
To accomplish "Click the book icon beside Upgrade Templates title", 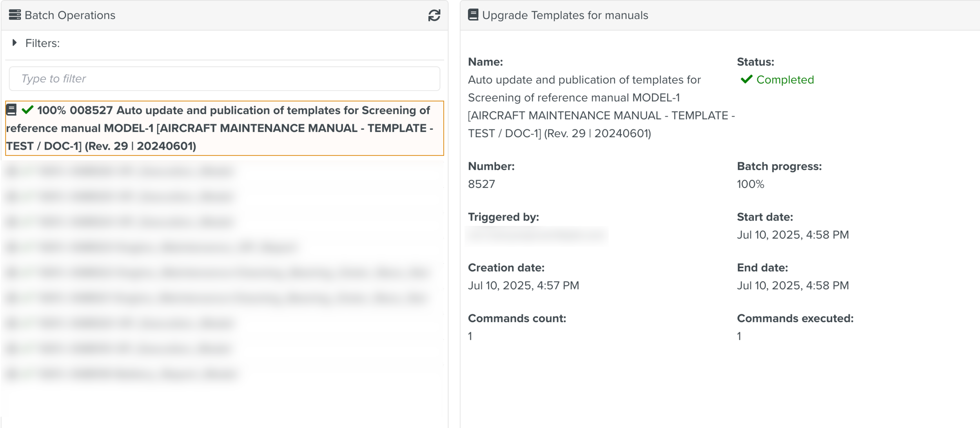I will coord(473,15).
